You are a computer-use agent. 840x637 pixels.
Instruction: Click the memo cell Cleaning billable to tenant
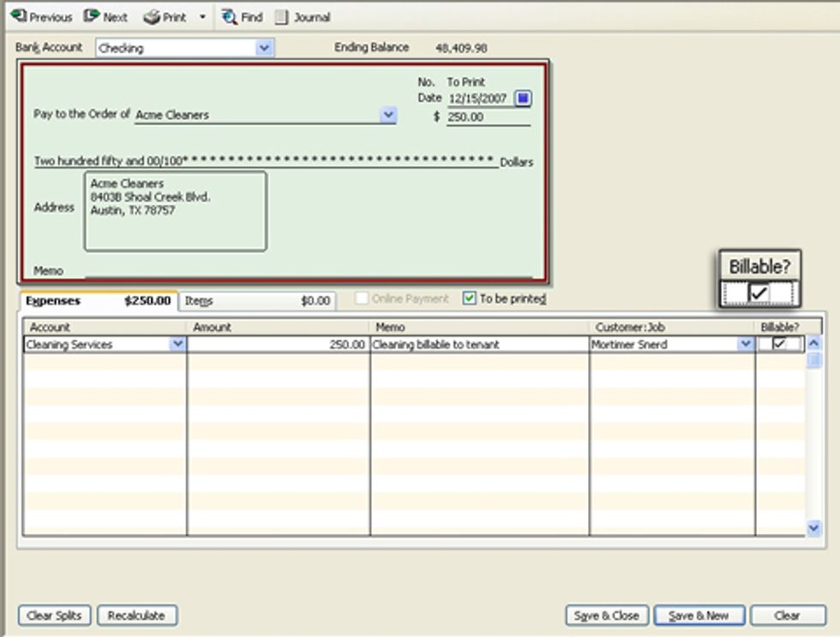pyautogui.click(x=479, y=344)
